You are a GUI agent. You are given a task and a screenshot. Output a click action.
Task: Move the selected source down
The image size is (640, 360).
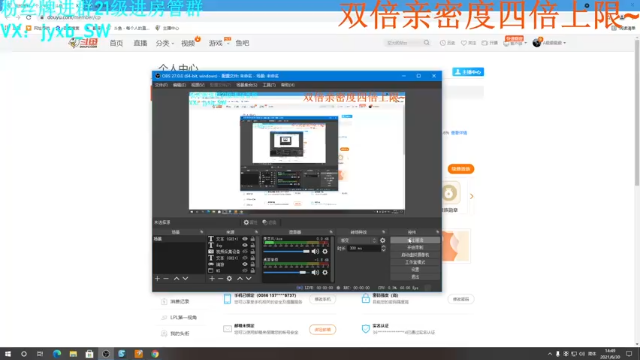(249, 278)
